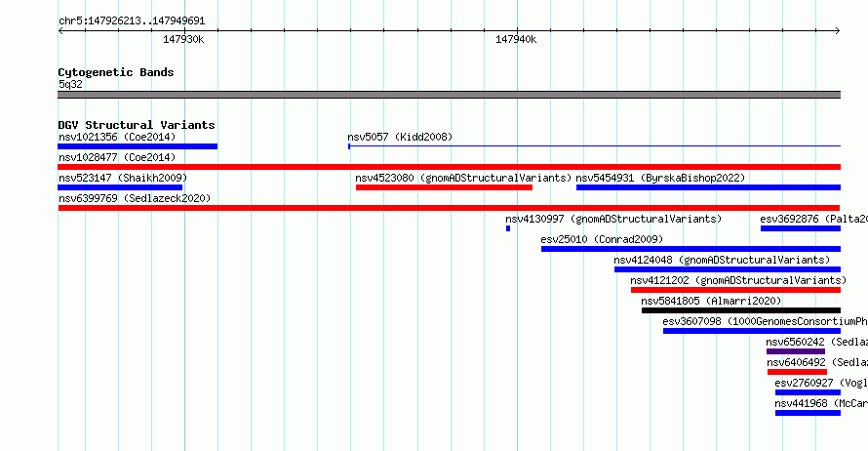Screen dimensions: 868x451
Task: Open nsv4124048 (gnomADStructuralVariants) label
Action: 722,260
